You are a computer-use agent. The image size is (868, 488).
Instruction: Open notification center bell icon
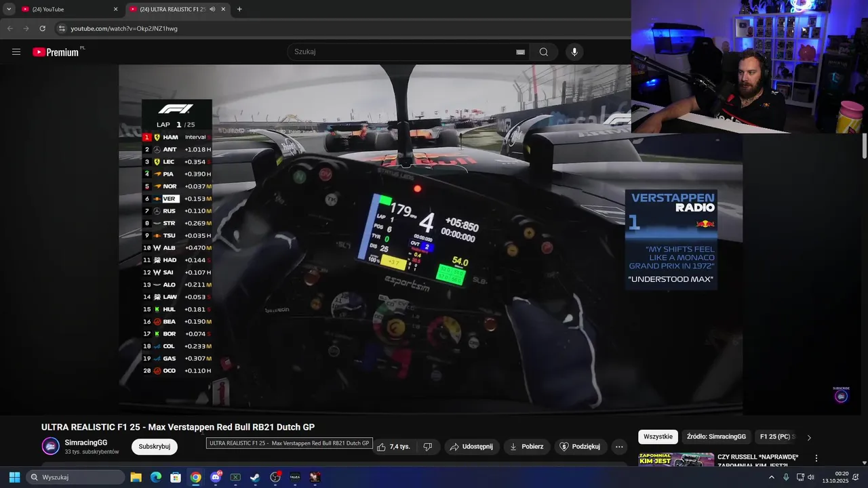(855, 477)
